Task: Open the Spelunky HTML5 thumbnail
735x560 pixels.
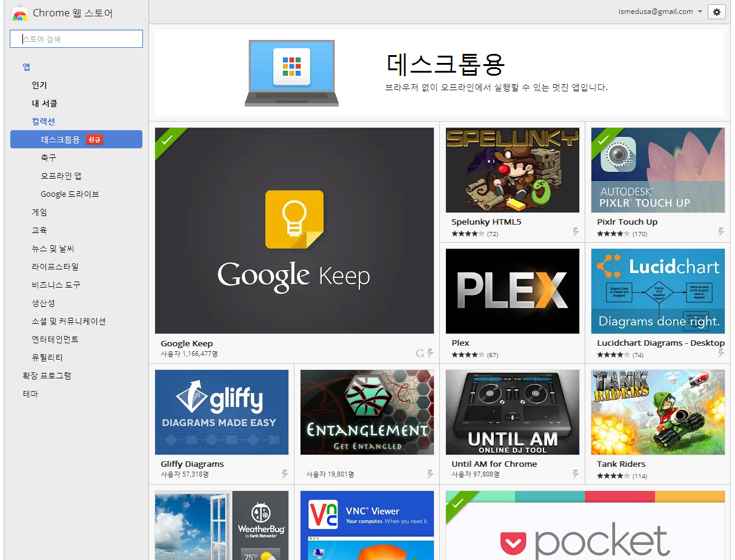Action: point(513,170)
